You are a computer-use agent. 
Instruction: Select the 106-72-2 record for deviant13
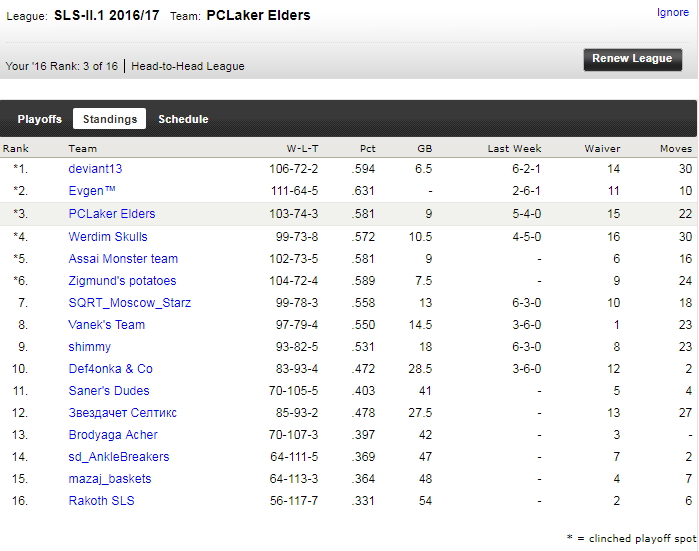click(x=293, y=169)
